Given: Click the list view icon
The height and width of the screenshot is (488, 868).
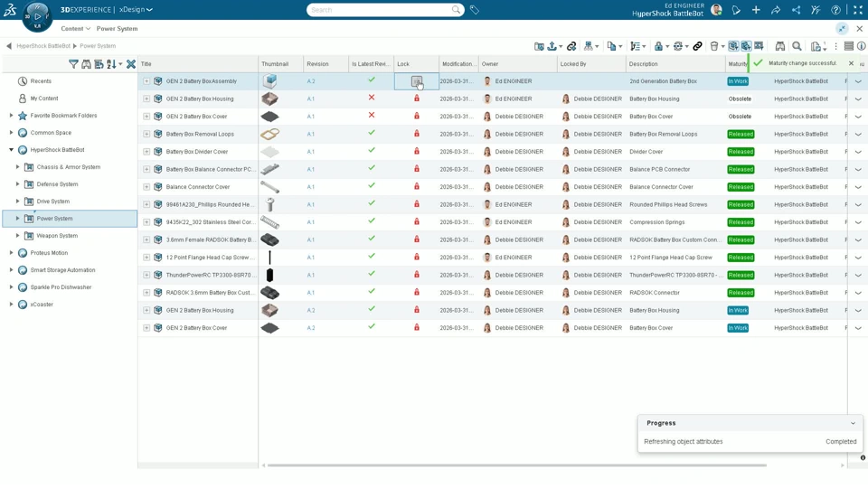Looking at the screenshot, I should (x=849, y=46).
